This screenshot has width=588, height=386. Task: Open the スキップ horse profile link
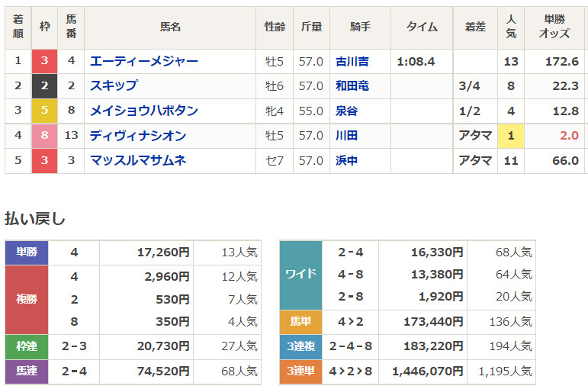[x=114, y=86]
